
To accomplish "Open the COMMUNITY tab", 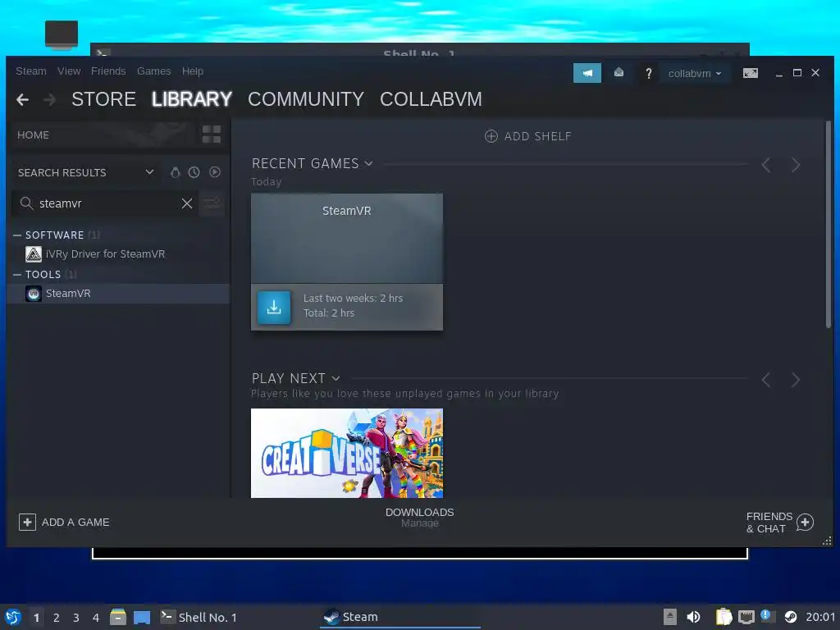I will 306,99.
